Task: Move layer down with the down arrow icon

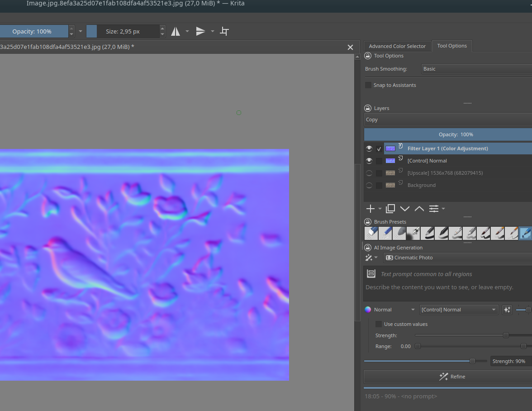Action: tap(405, 208)
